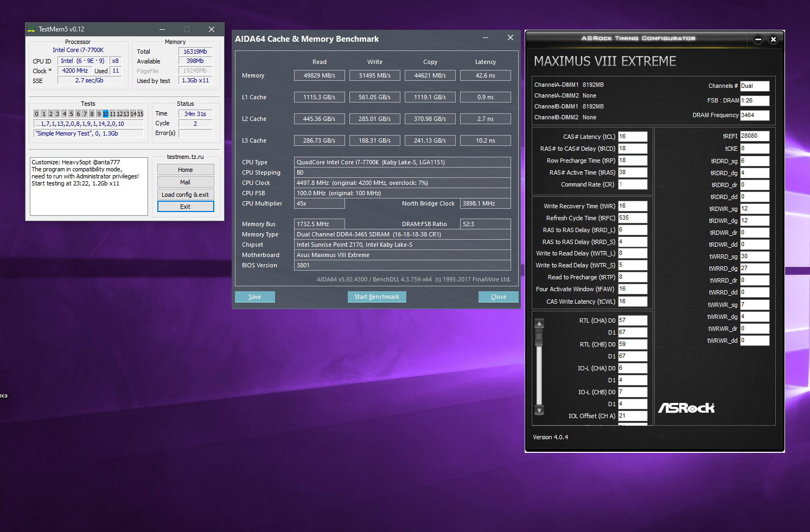Screen dimensions: 810x532
Task: Click the 34m 31s Time value
Action: (x=195, y=114)
